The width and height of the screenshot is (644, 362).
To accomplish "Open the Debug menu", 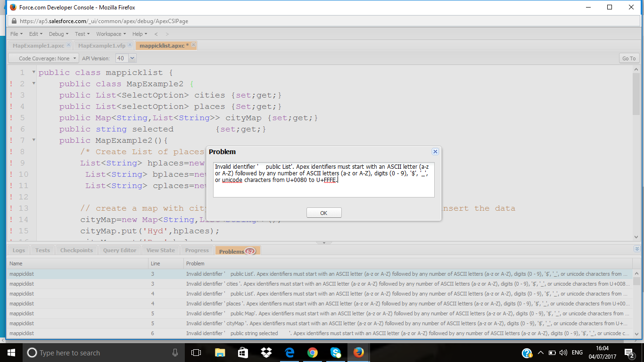I will pyautogui.click(x=58, y=34).
